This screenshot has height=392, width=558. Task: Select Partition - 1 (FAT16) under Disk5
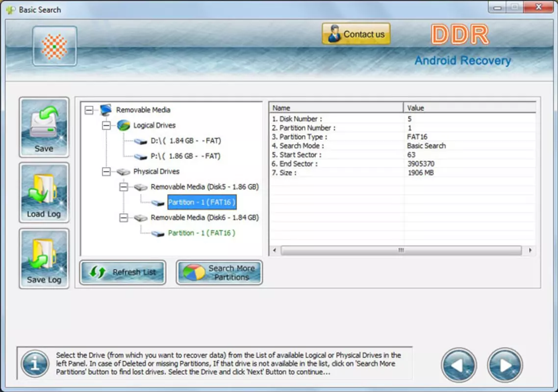point(202,202)
